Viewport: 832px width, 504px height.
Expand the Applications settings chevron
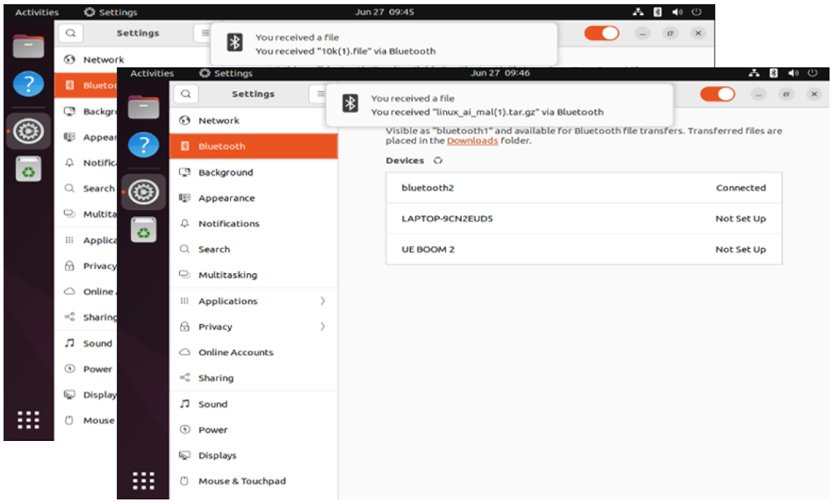click(323, 301)
